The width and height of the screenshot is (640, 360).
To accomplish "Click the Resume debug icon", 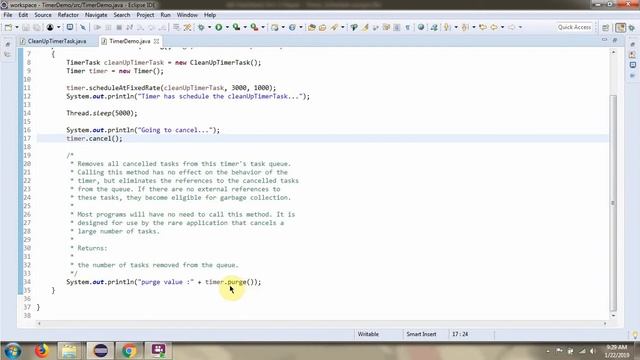I will (x=98, y=27).
